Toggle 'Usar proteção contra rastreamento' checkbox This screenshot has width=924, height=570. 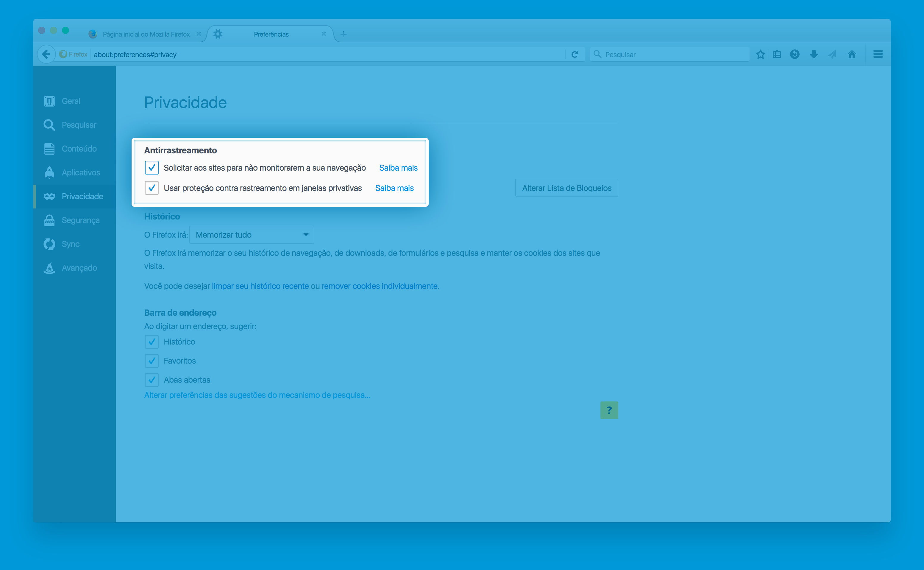[x=151, y=188]
